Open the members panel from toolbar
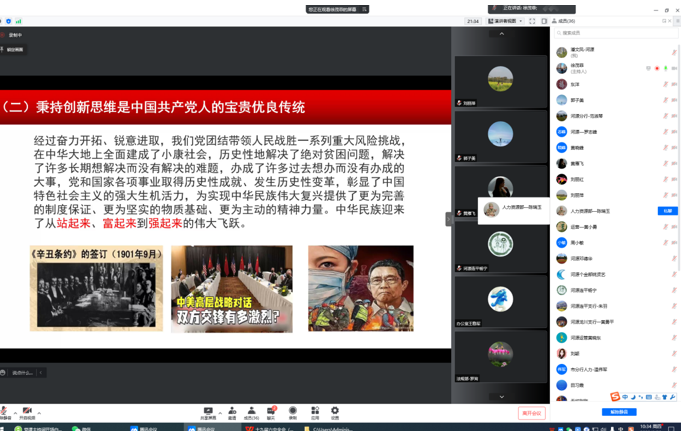 click(x=251, y=411)
